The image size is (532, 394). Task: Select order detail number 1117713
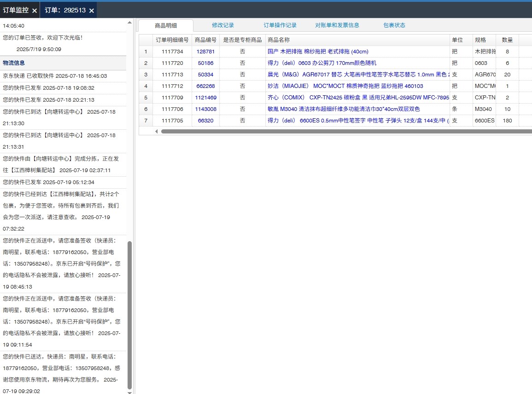(x=172, y=75)
